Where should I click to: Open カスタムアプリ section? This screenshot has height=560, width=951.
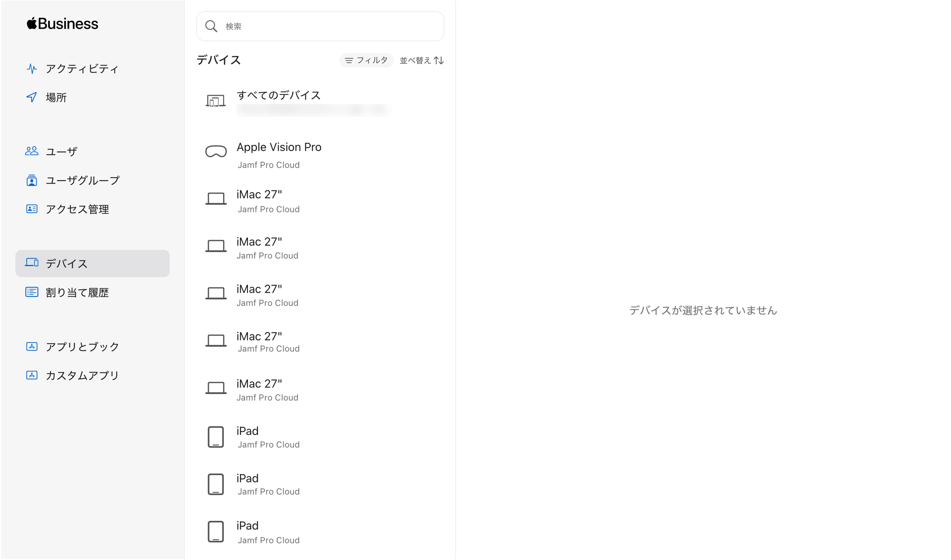[92, 376]
